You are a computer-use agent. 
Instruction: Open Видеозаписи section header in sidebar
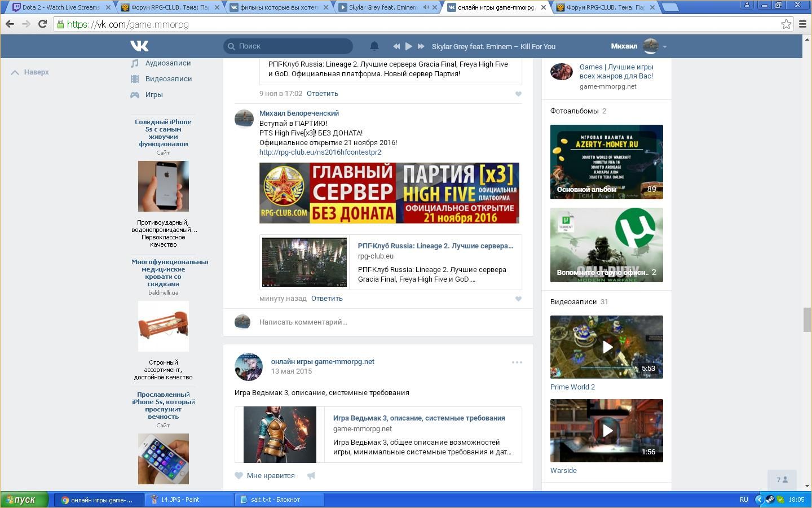tap(573, 302)
